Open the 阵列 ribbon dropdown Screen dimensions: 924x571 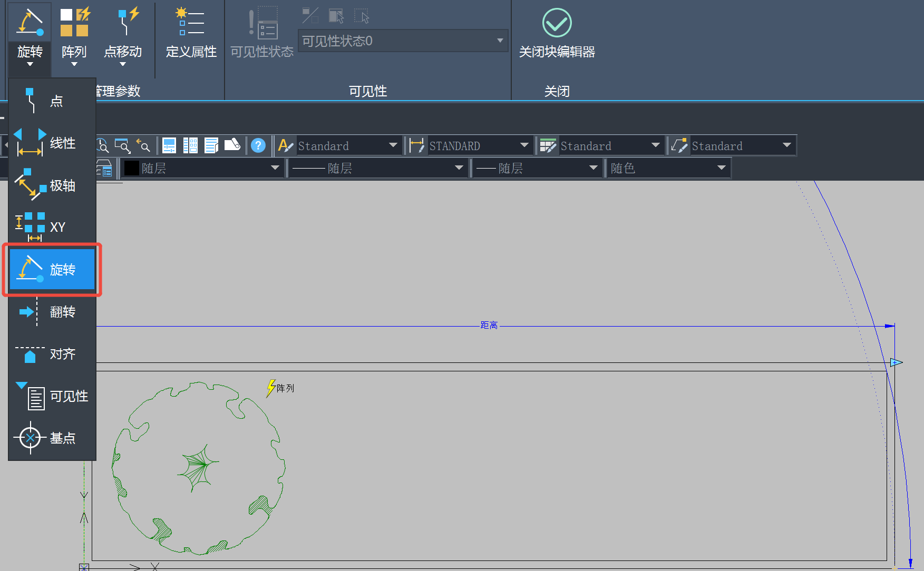(74, 64)
